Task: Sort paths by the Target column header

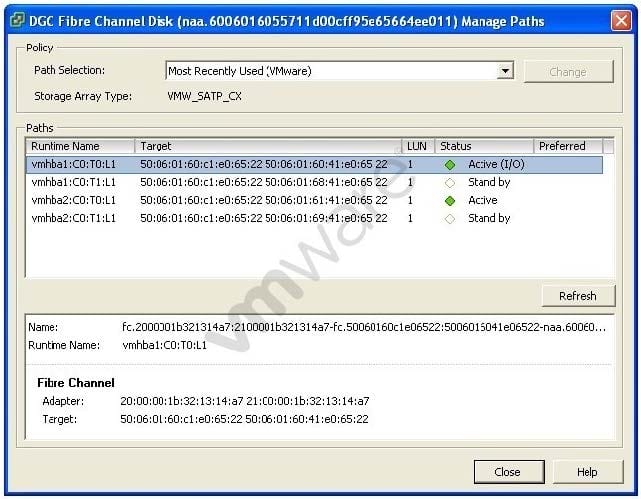Action: (x=268, y=146)
